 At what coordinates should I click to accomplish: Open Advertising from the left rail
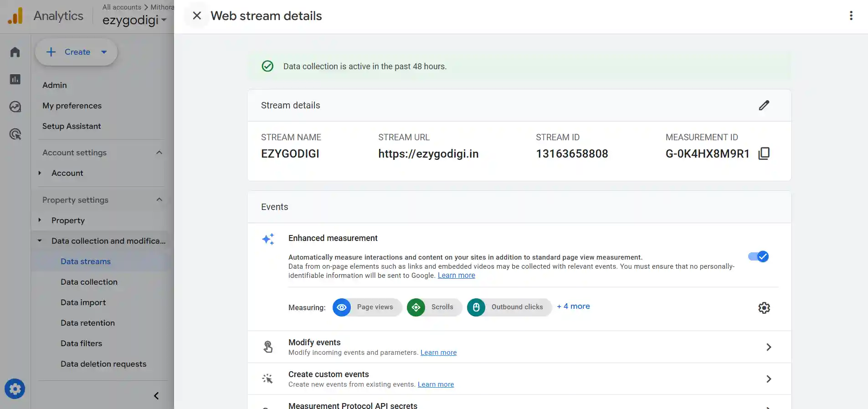click(x=15, y=134)
